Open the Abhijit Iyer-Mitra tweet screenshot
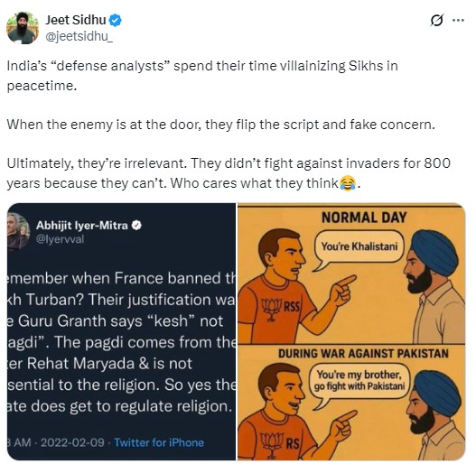Screen dimensions: 476x464 (x=121, y=331)
